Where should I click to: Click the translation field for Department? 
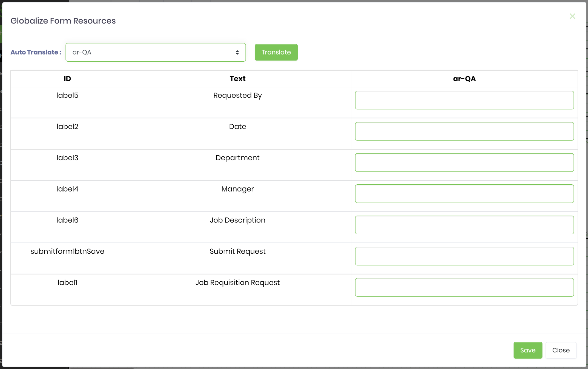464,162
